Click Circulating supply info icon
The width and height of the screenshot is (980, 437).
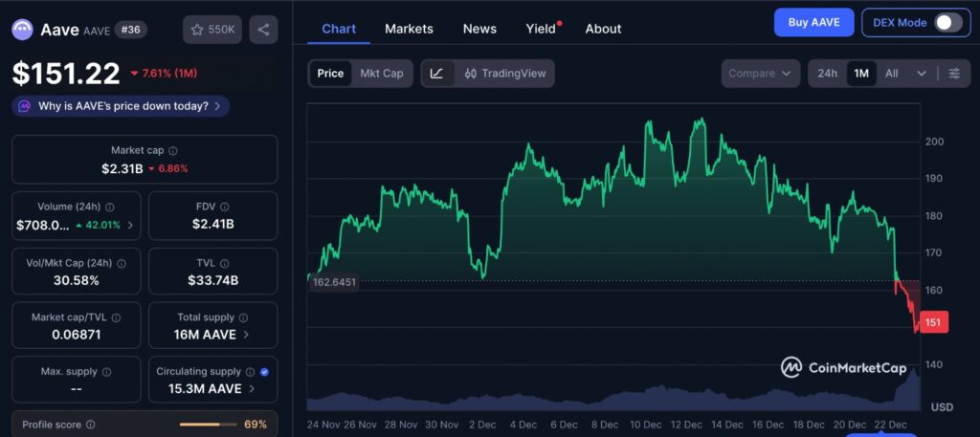pyautogui.click(x=250, y=372)
